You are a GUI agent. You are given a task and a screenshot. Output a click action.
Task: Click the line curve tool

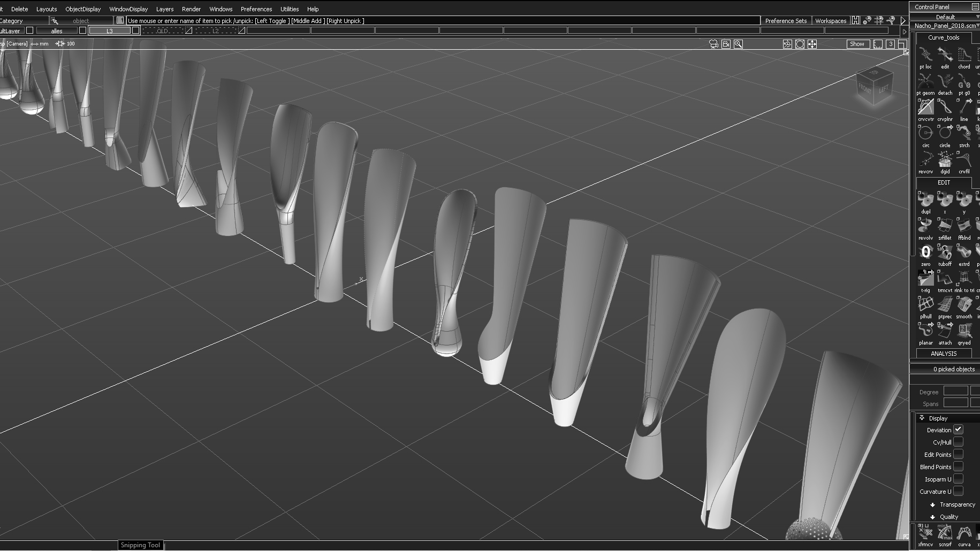963,108
